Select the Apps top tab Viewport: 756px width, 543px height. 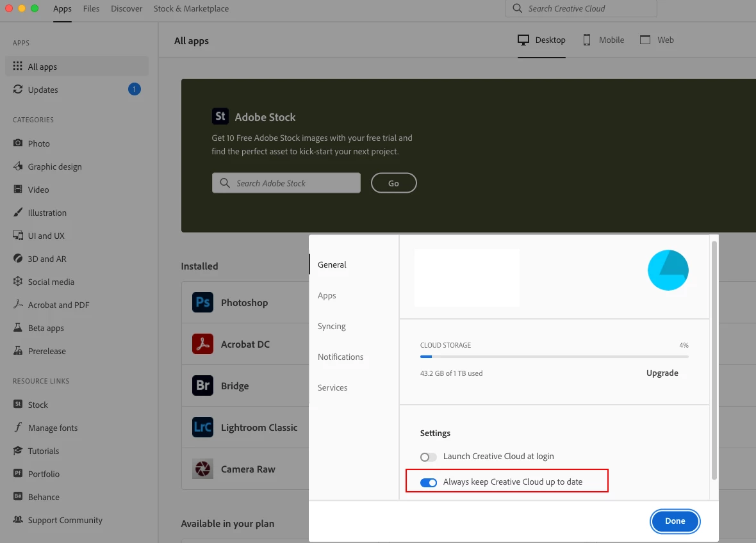click(62, 9)
